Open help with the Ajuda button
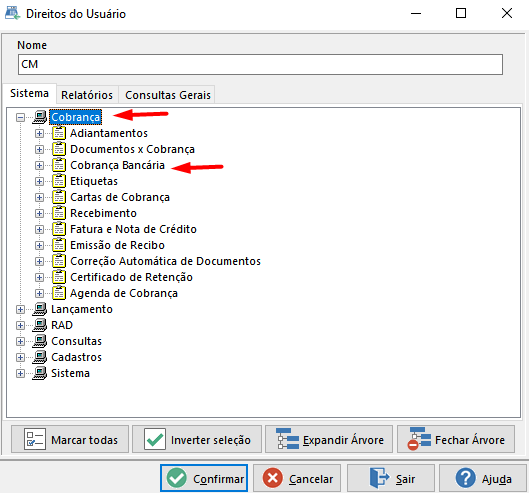 483,478
